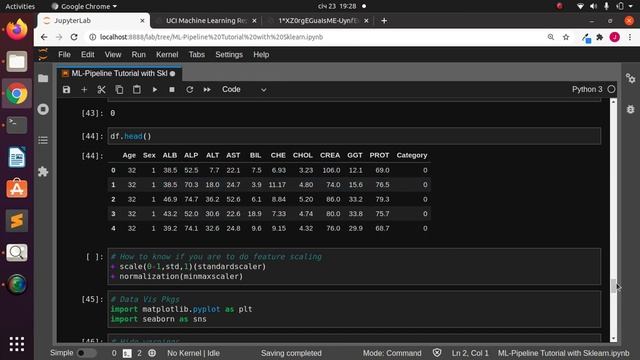Open Terminal from the Ubuntu dock

pyautogui.click(x=17, y=125)
